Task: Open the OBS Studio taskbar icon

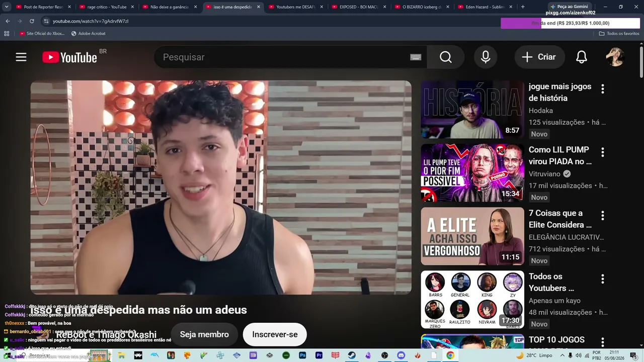Action: tap(385, 355)
